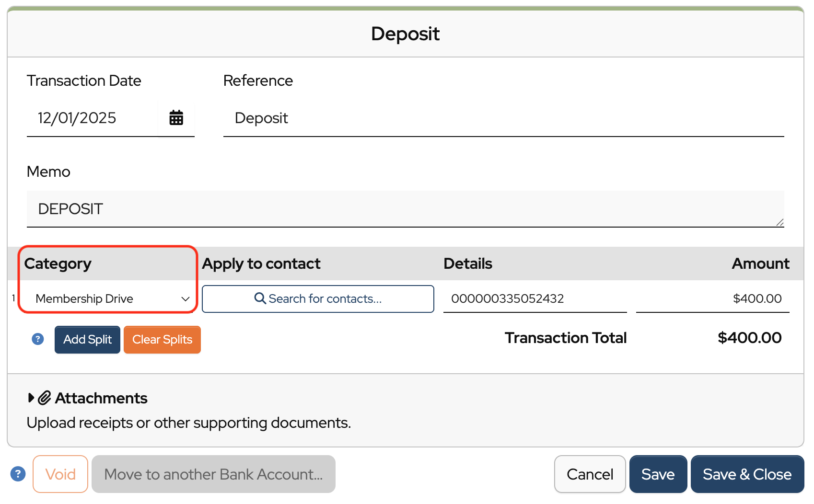814x504 pixels.
Task: Click the Memo text area
Action: pyautogui.click(x=405, y=209)
